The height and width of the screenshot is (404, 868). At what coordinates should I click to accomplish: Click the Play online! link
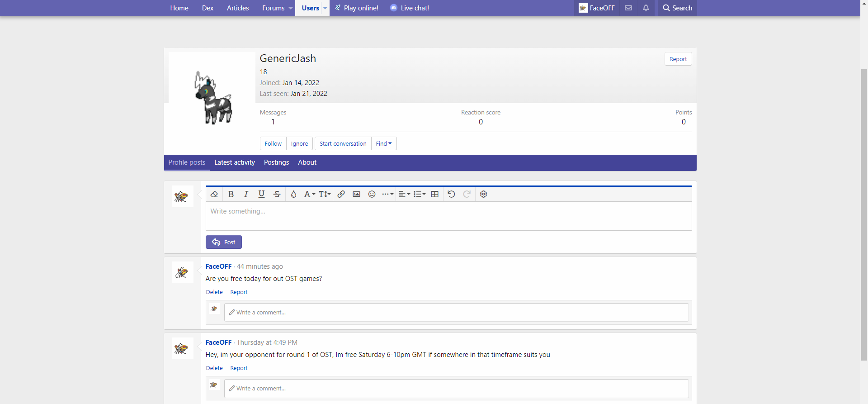(x=357, y=8)
